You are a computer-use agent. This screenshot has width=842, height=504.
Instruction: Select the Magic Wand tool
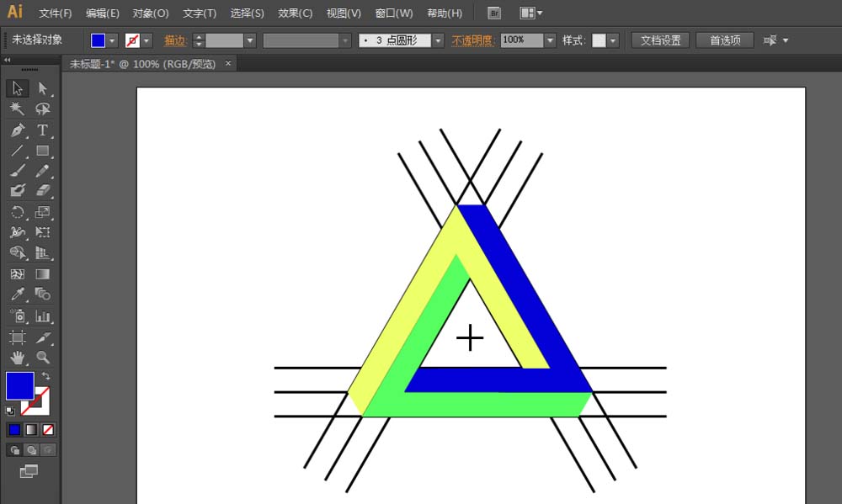[17, 109]
